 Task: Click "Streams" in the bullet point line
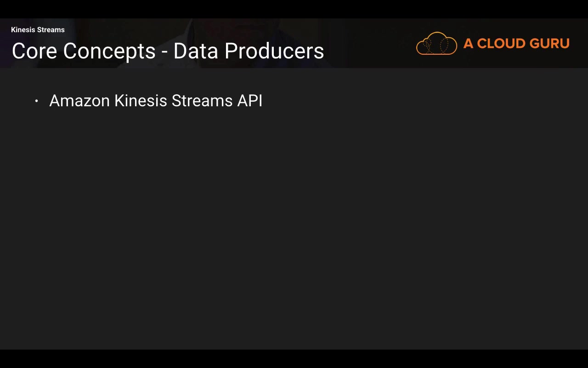(x=202, y=101)
